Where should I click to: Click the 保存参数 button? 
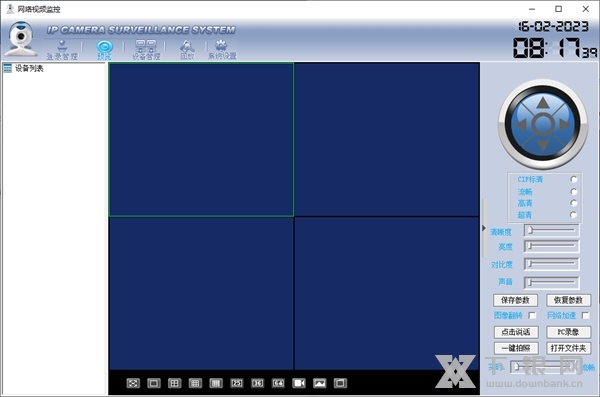(515, 300)
